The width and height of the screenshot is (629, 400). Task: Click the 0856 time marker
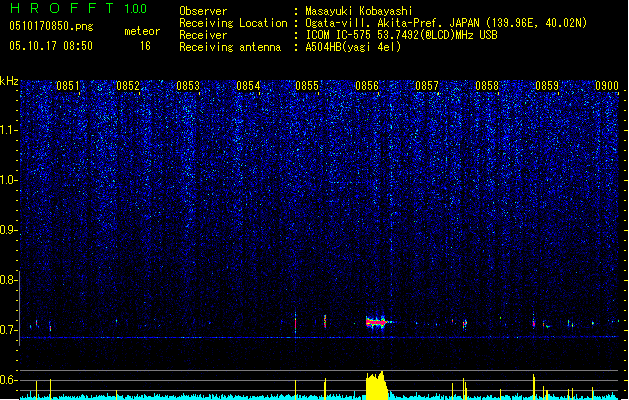pos(367,86)
